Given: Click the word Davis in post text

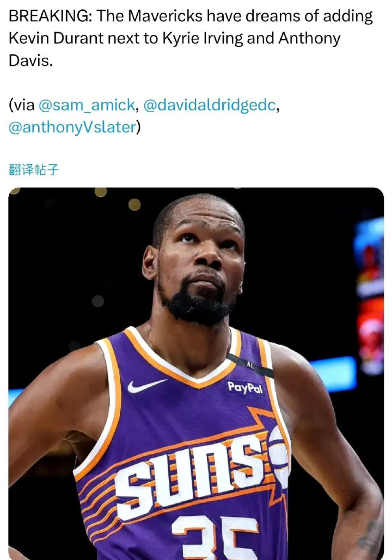Looking at the screenshot, I should coord(30,61).
